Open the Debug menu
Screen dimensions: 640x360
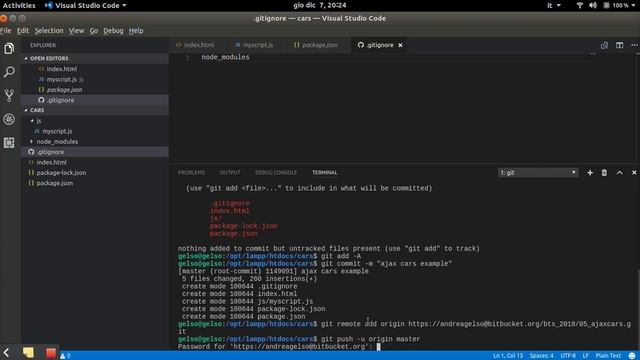click(x=113, y=31)
